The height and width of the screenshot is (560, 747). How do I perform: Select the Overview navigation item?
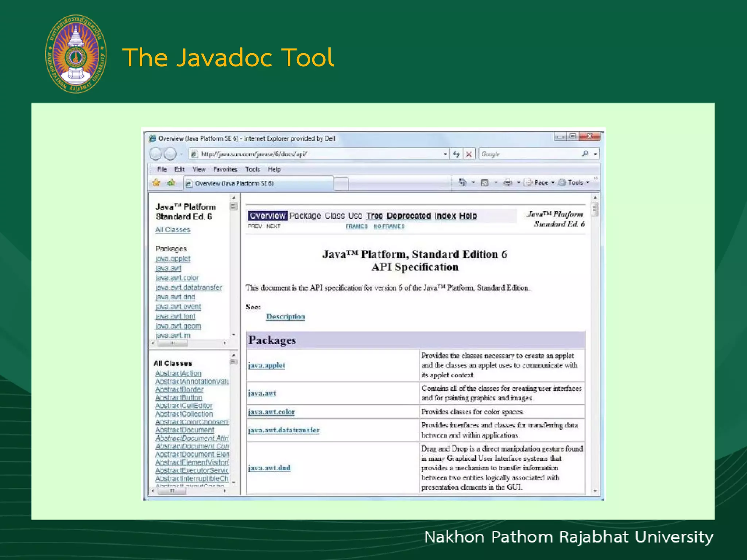(x=268, y=215)
